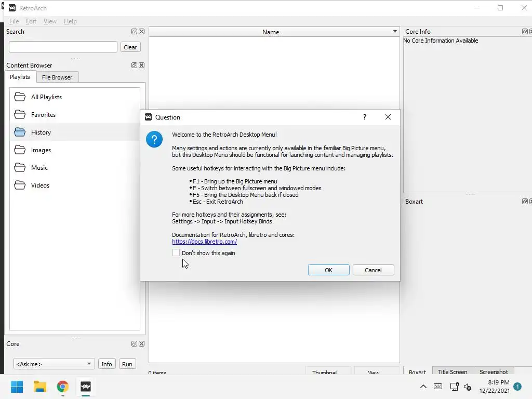Click Cancel in the Question dialog
Image resolution: width=532 pixels, height=399 pixels.
(x=373, y=270)
